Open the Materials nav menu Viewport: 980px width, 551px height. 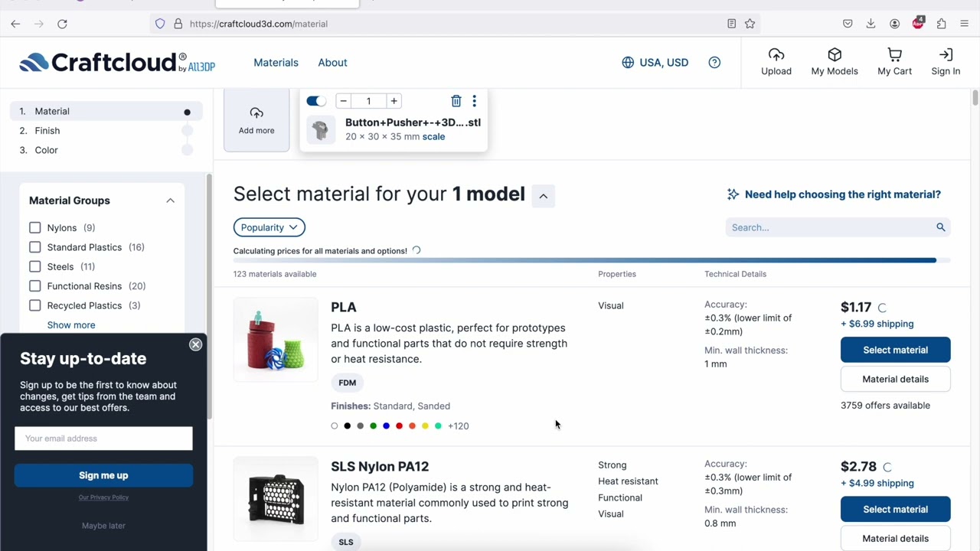pyautogui.click(x=276, y=63)
